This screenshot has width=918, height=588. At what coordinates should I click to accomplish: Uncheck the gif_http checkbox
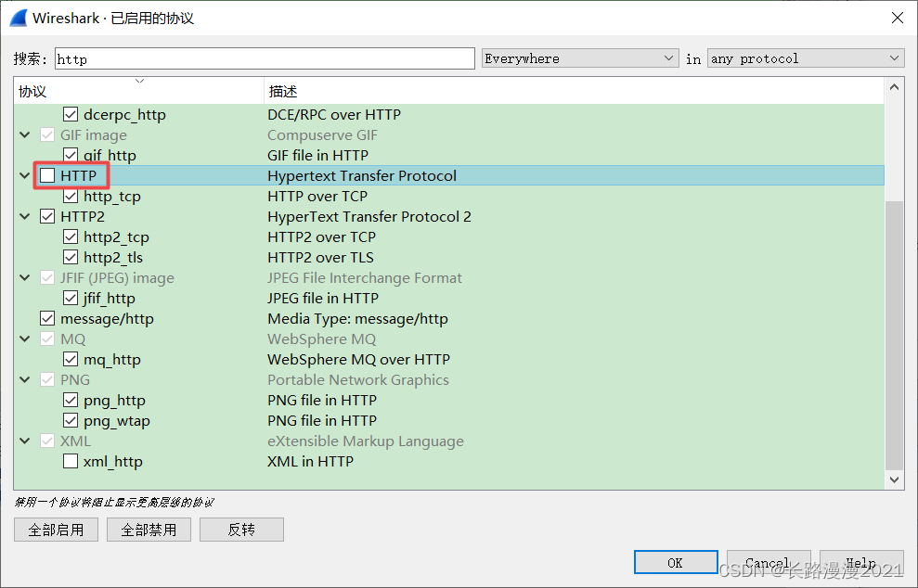71,155
